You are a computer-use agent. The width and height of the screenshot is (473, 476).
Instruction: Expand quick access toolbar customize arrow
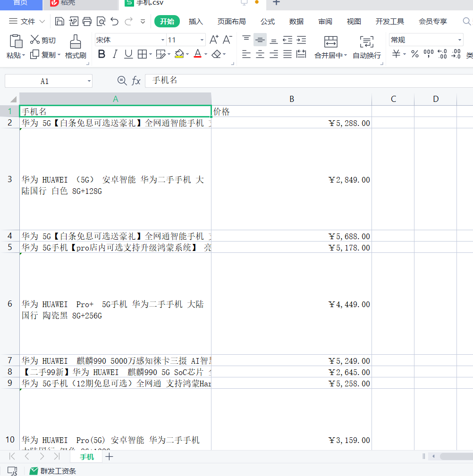(143, 21)
